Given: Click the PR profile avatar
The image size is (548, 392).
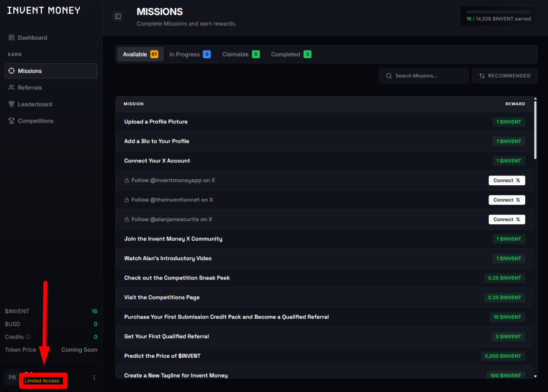Looking at the screenshot, I should pyautogui.click(x=12, y=377).
